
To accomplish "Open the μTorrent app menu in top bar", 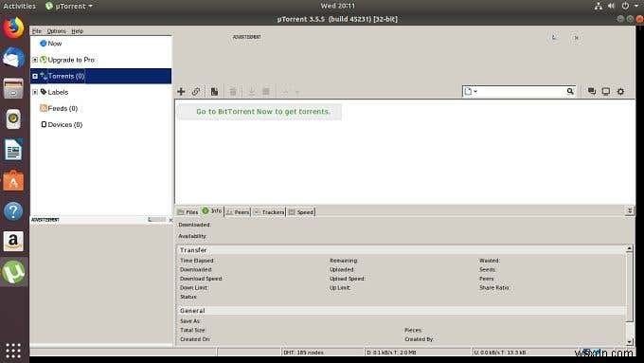I will click(x=68, y=7).
